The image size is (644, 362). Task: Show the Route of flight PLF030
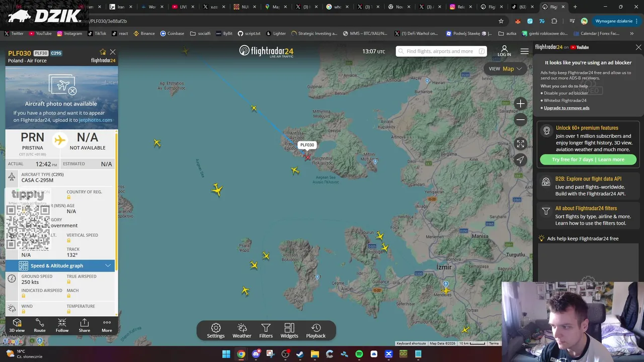(40, 325)
